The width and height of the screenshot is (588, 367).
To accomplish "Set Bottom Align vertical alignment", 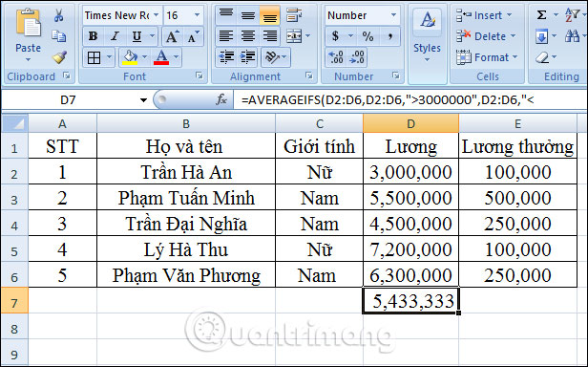I will point(269,15).
